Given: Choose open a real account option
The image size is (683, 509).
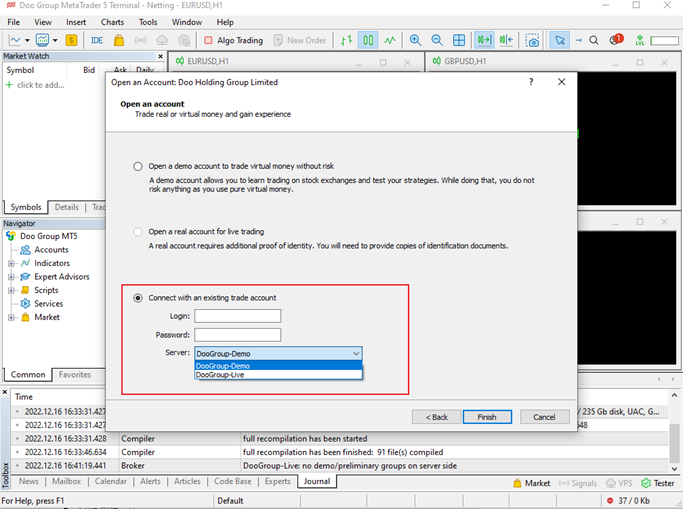Looking at the screenshot, I should point(138,232).
